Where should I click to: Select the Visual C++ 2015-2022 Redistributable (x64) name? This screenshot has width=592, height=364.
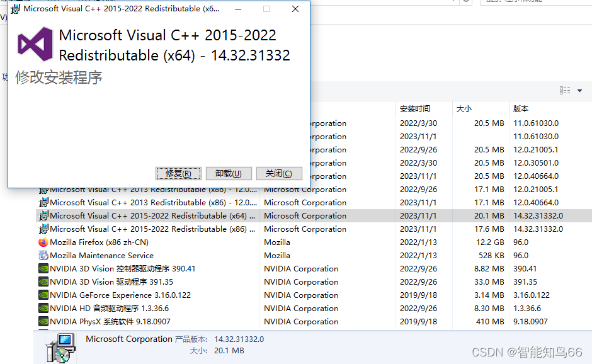coord(152,215)
